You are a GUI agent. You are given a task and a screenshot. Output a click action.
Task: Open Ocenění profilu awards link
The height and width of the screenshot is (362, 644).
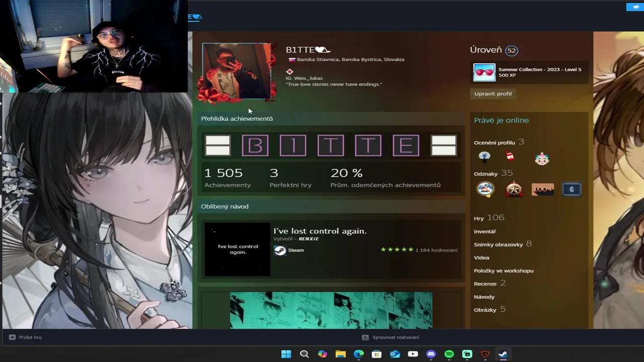pyautogui.click(x=499, y=142)
